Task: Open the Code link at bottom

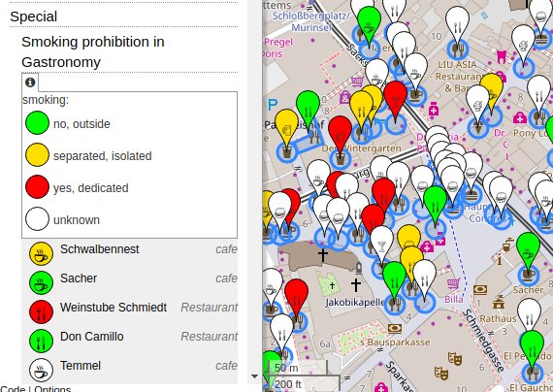Action: point(13,389)
